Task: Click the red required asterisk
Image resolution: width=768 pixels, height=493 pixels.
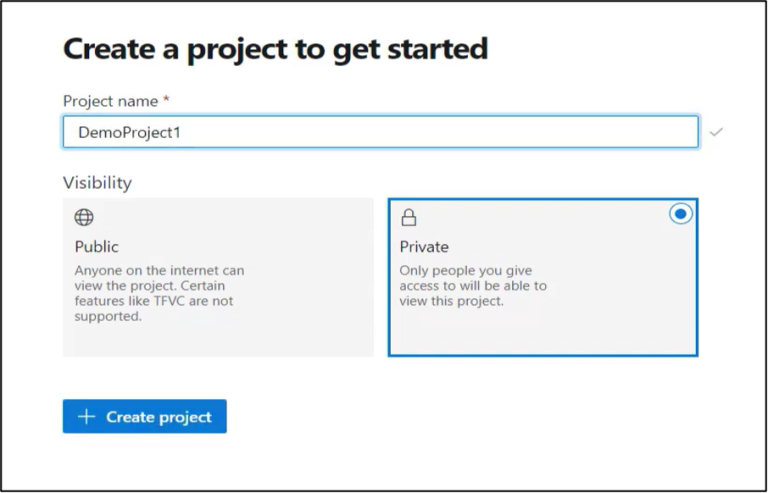Action: pos(166,100)
